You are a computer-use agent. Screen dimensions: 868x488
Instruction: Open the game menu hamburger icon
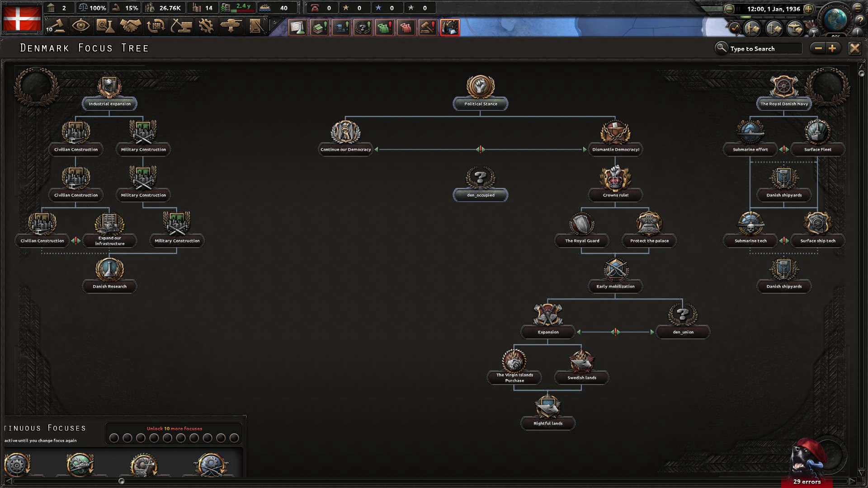(x=858, y=8)
